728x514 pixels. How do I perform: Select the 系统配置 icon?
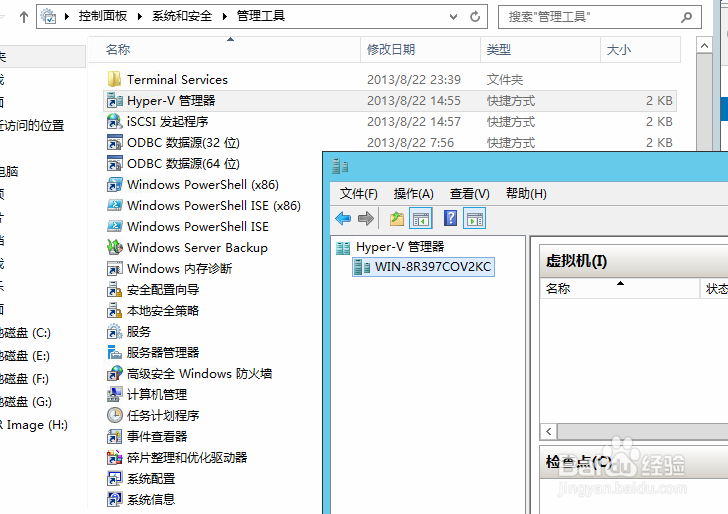[x=114, y=478]
